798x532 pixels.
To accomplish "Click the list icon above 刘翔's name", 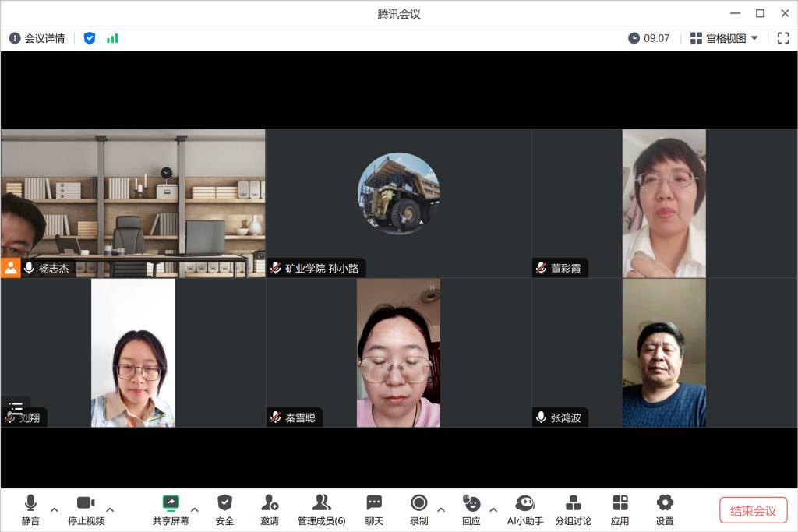I will tap(16, 407).
